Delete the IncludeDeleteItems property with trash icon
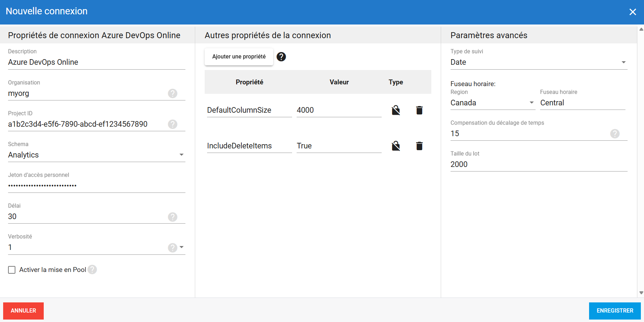This screenshot has width=644, height=322. pos(419,146)
